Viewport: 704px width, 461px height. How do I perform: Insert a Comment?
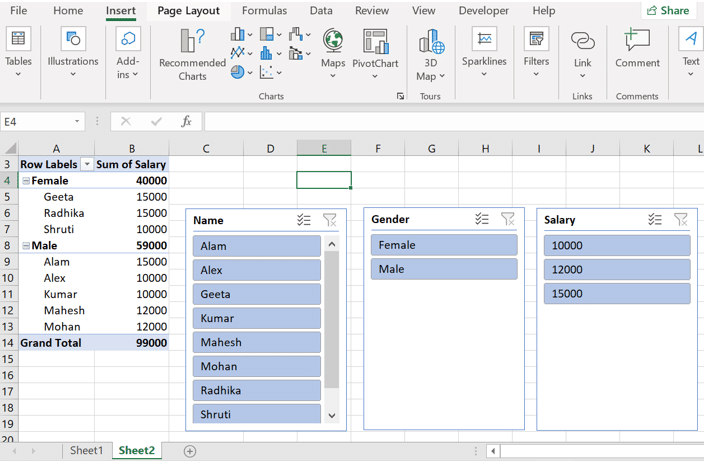pos(637,40)
